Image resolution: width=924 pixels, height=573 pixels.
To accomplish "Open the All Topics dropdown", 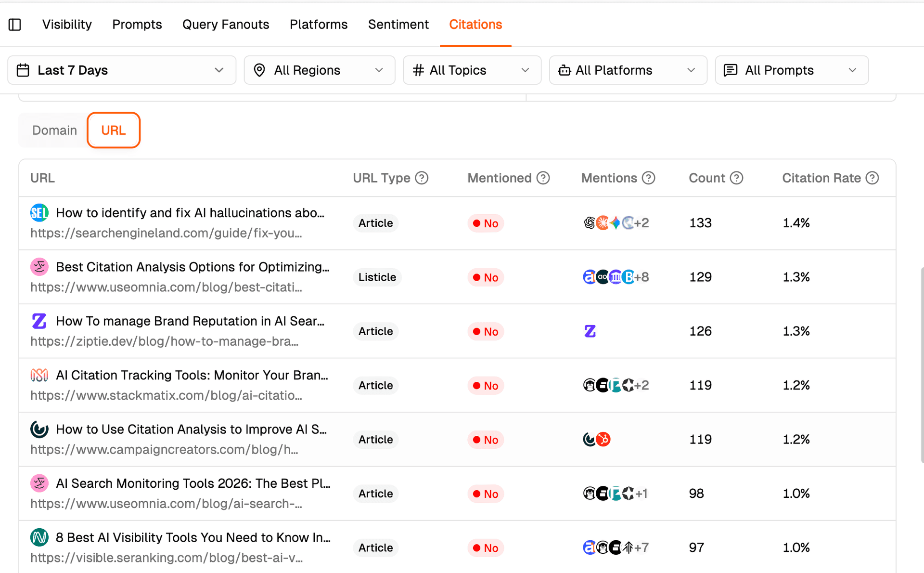I will coord(472,70).
